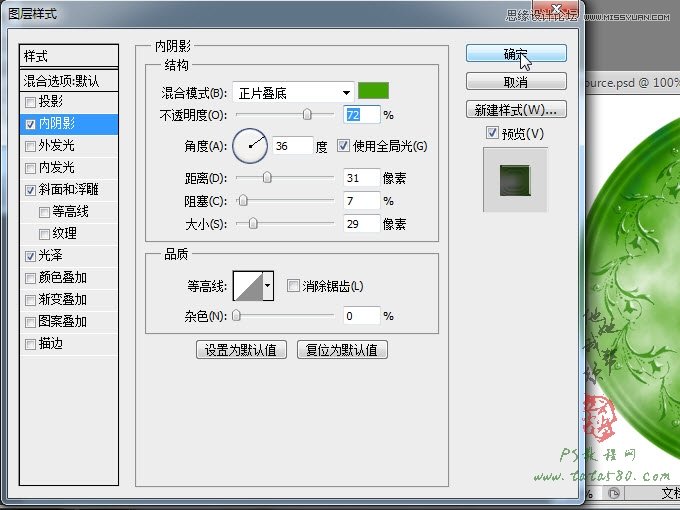Enable the 纹理 checkbox
This screenshot has height=510, width=680.
[44, 235]
